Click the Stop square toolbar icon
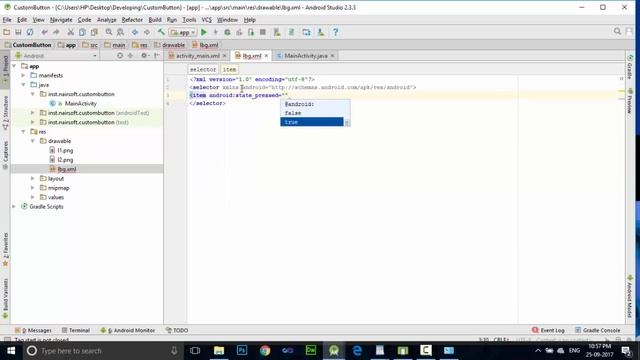The image size is (640, 360). 263,32
